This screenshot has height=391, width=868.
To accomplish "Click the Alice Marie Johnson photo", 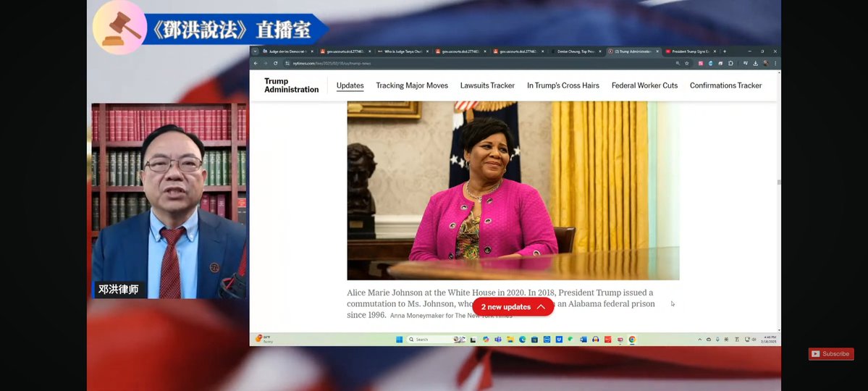I will (x=513, y=190).
